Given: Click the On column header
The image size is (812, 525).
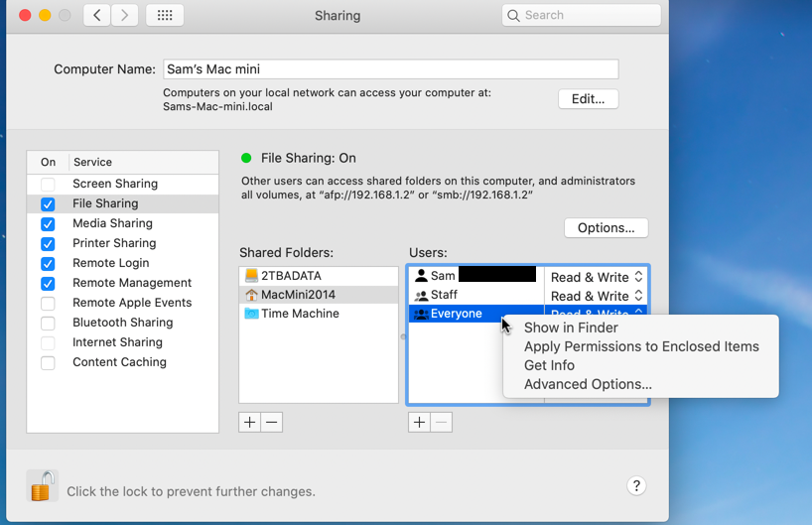Looking at the screenshot, I should pos(49,162).
